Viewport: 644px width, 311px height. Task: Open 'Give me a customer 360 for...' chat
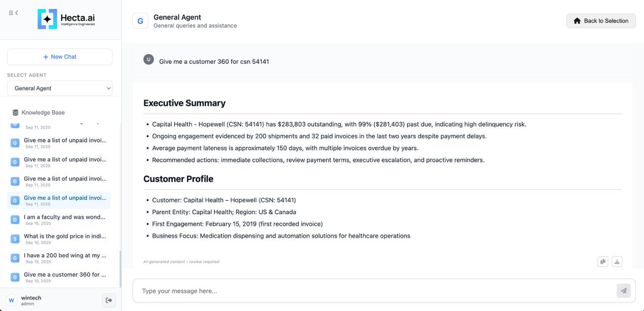64,275
